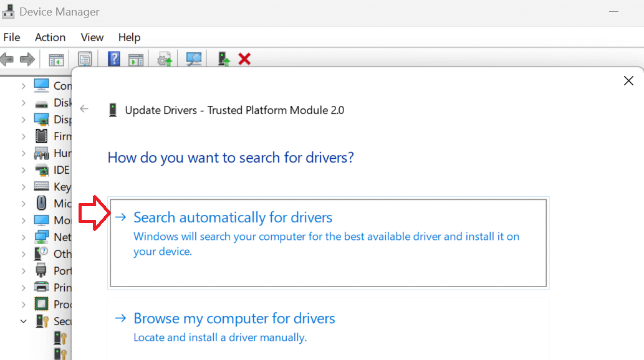Choose Browse my computer for drivers
Viewport: 644px width, 360px height.
328,329
